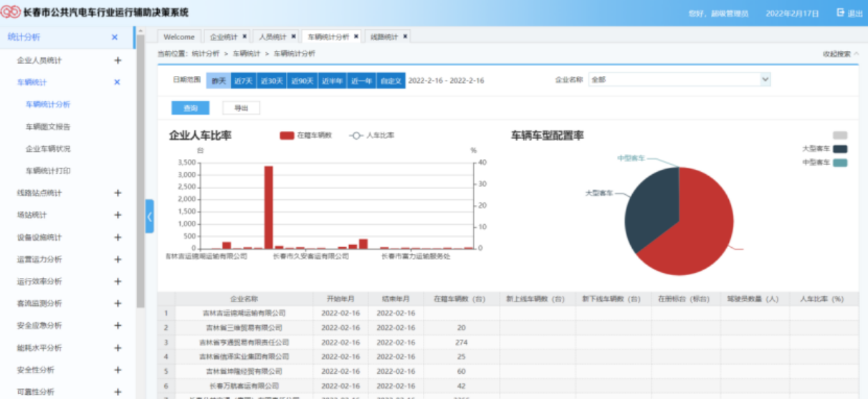Screen dimensions: 868x399
Task: Expand 企业人员统计 with its plus icon
Action: point(118,60)
